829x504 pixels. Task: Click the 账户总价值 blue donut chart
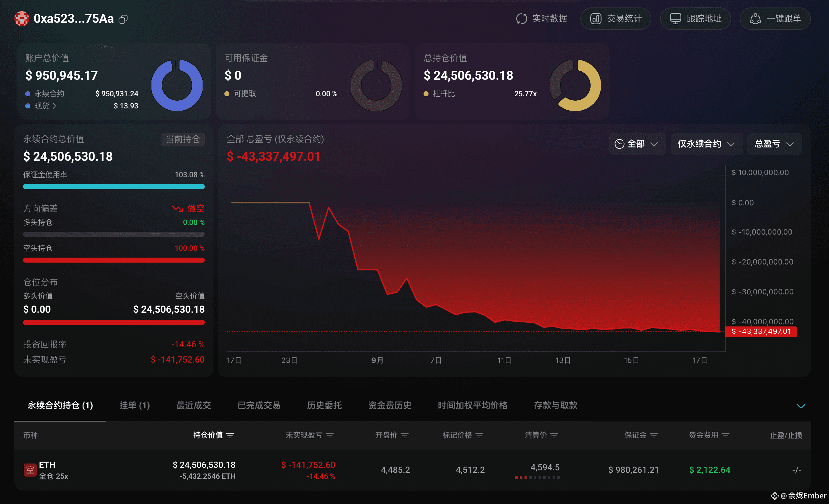177,85
